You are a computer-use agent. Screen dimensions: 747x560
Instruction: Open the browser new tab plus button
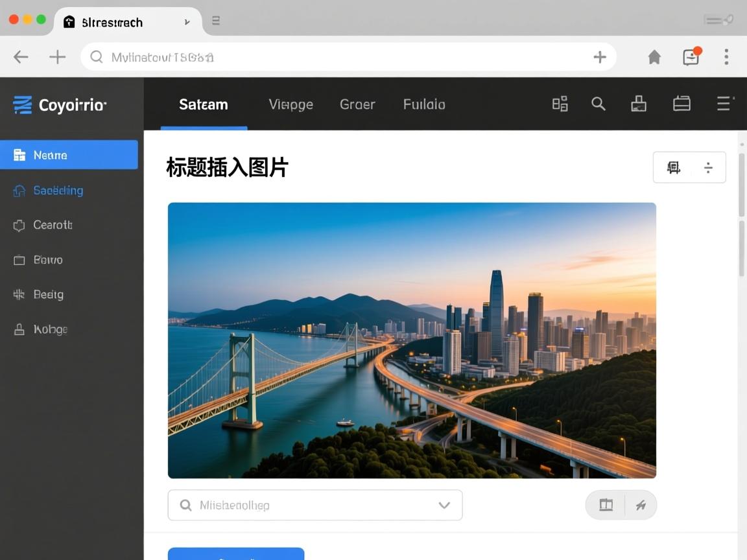point(57,56)
